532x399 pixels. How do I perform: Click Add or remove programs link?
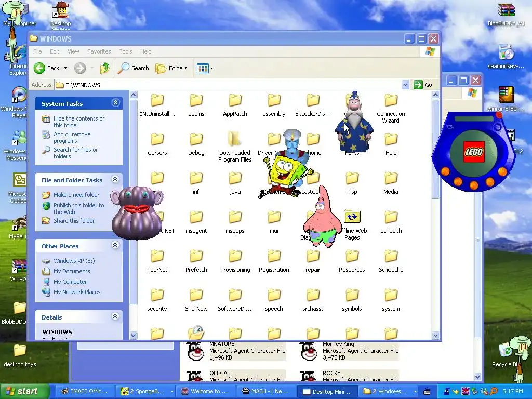[72, 137]
